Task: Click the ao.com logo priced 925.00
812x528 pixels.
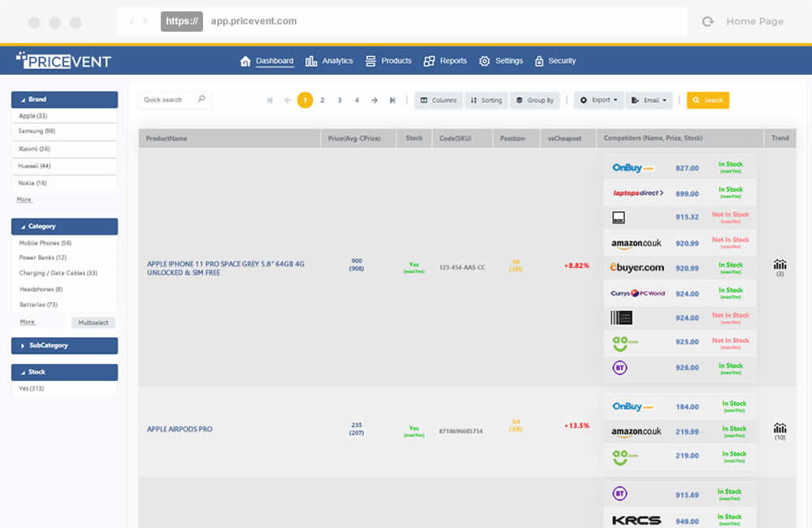Action: pyautogui.click(x=624, y=343)
